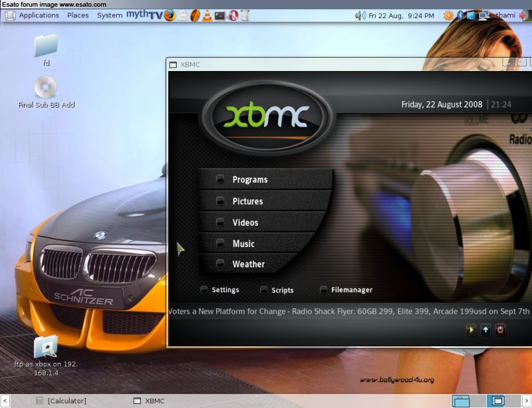
Task: Open XBMC Filemanager
Action: 346,290
